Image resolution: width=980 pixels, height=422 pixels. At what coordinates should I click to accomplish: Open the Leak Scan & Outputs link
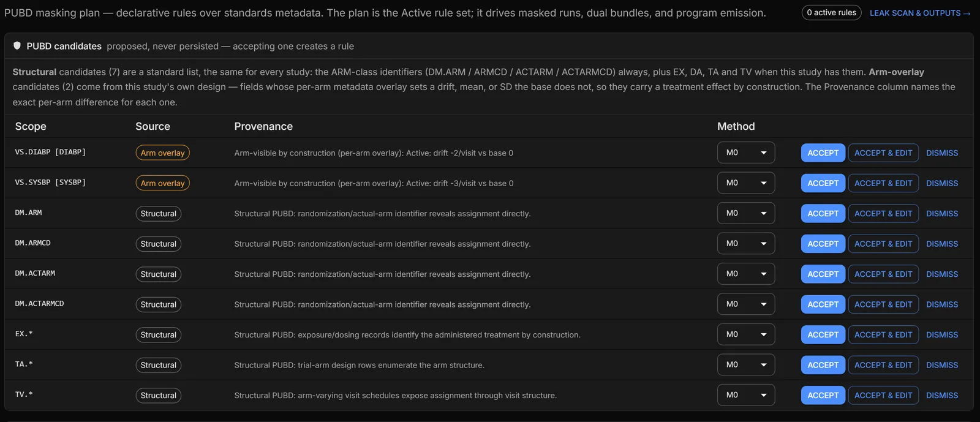[x=920, y=13]
